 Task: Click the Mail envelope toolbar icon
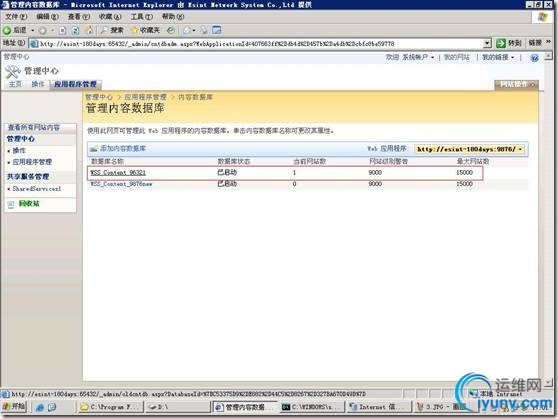click(187, 30)
